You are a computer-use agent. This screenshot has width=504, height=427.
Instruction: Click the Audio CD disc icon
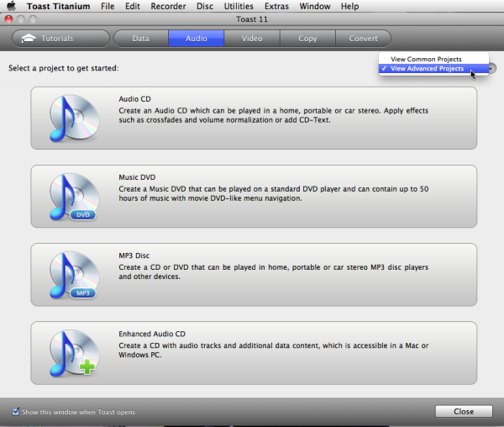(74, 118)
